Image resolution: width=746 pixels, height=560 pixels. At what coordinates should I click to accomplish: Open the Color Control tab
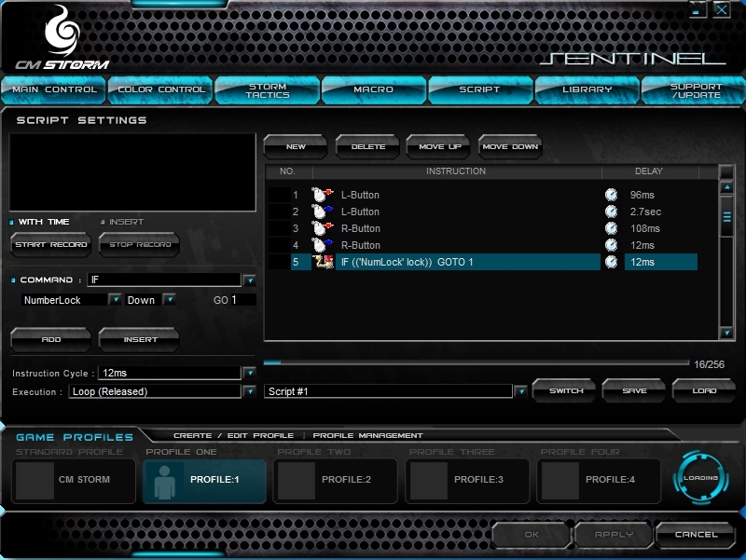[160, 89]
